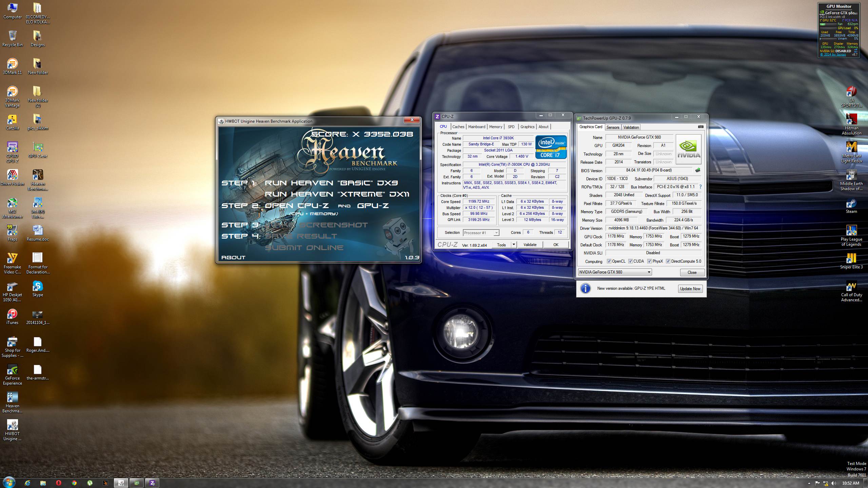Image resolution: width=868 pixels, height=488 pixels.
Task: Open the GeForce Experience desktop icon
Action: tap(12, 374)
